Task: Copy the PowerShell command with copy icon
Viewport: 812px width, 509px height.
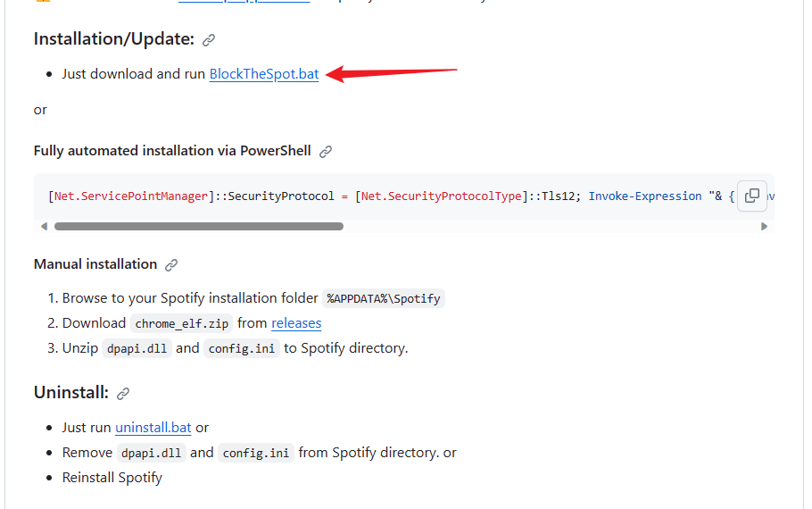Action: click(751, 196)
